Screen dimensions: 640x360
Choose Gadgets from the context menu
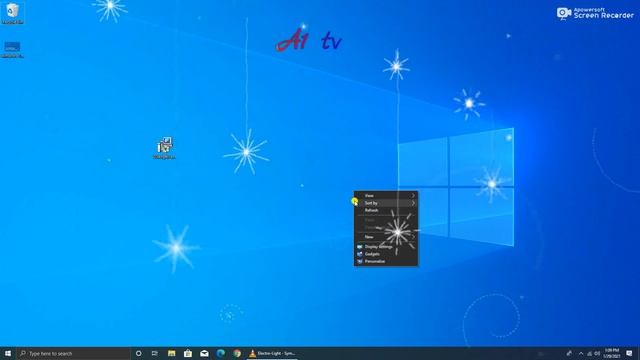point(386,254)
